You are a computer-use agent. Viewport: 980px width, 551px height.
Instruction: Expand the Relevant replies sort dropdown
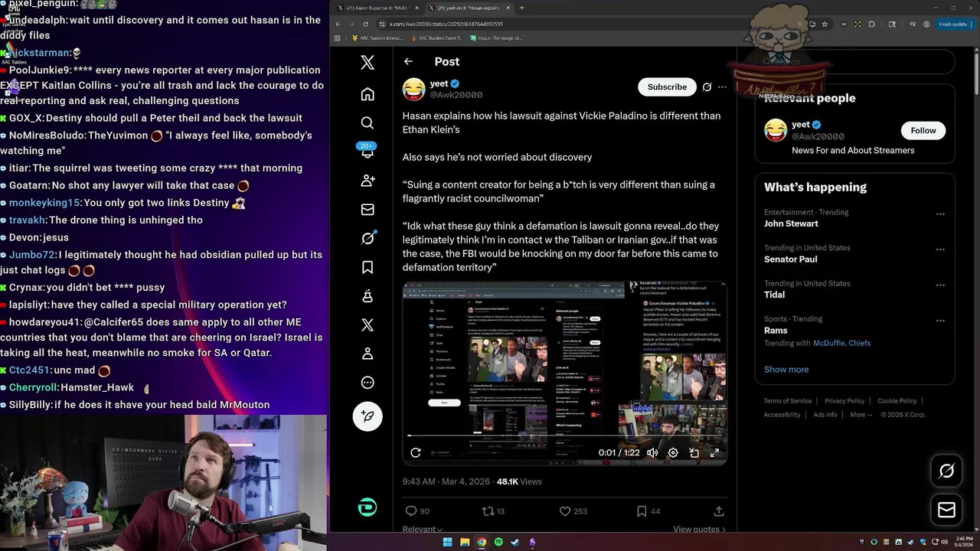tap(423, 529)
